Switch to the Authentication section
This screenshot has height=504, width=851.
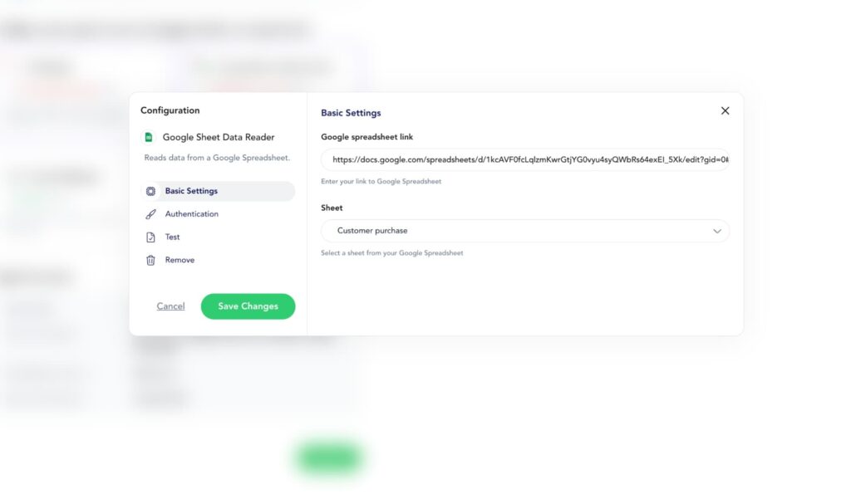pos(192,213)
